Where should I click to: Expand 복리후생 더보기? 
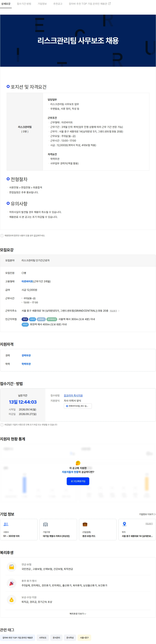78,614
